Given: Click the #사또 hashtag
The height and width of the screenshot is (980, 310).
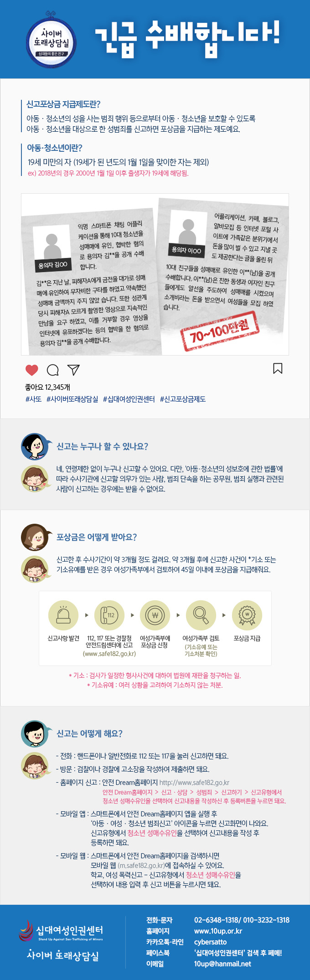Looking at the screenshot, I should click(33, 399).
